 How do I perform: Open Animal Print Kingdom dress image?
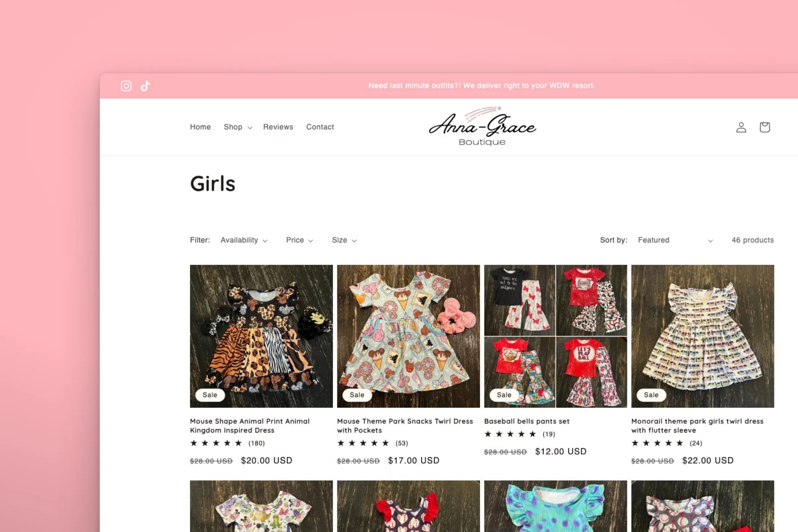pos(261,336)
